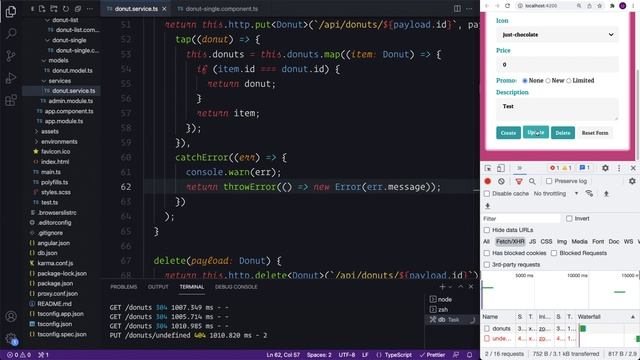This screenshot has height=360, width=640.
Task: Add a new terminal with the plus icon
Action: [x=442, y=287]
